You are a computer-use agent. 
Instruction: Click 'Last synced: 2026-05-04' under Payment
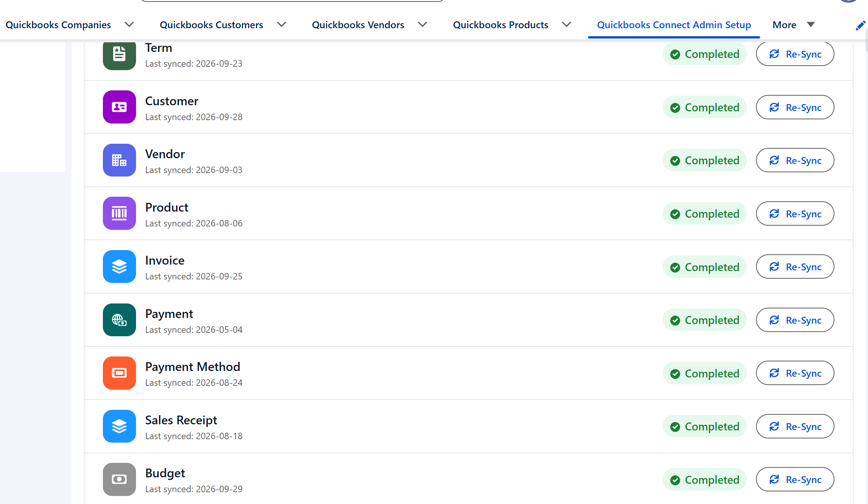(194, 330)
